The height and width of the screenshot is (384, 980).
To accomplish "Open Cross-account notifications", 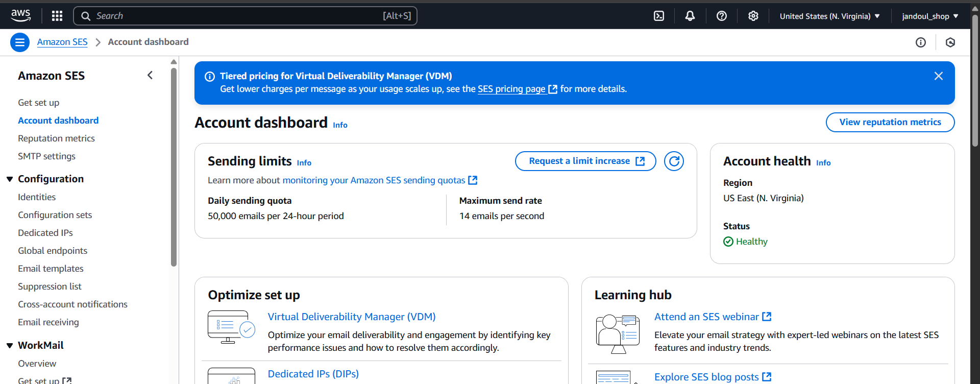I will click(72, 304).
